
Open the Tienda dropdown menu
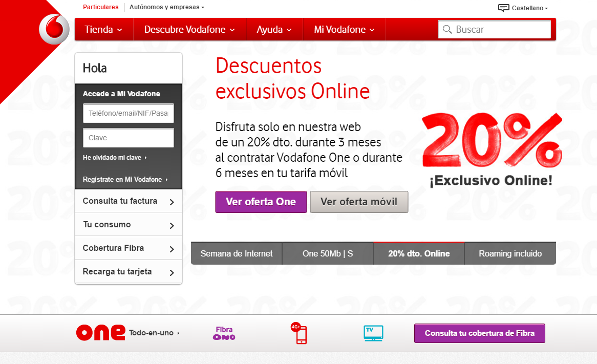[103, 29]
